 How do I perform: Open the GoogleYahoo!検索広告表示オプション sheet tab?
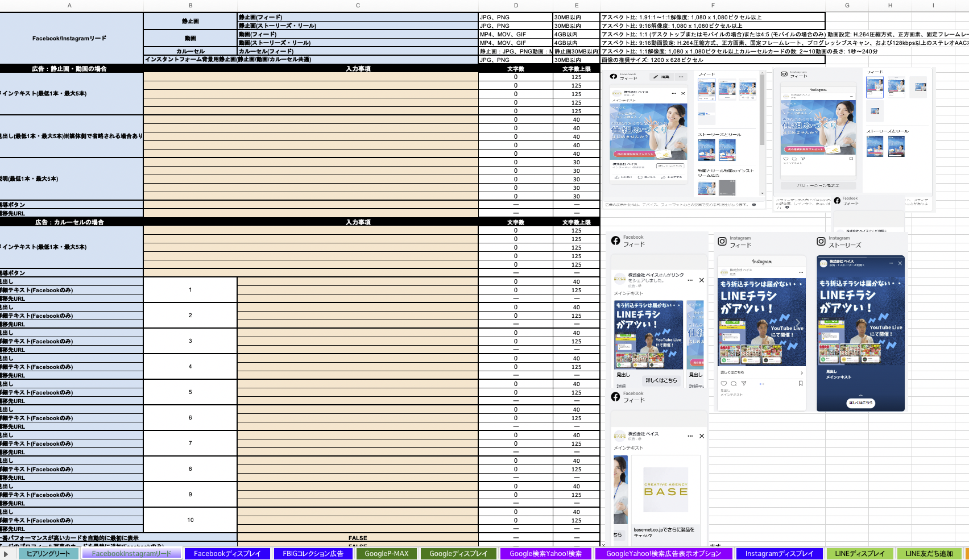pyautogui.click(x=664, y=554)
